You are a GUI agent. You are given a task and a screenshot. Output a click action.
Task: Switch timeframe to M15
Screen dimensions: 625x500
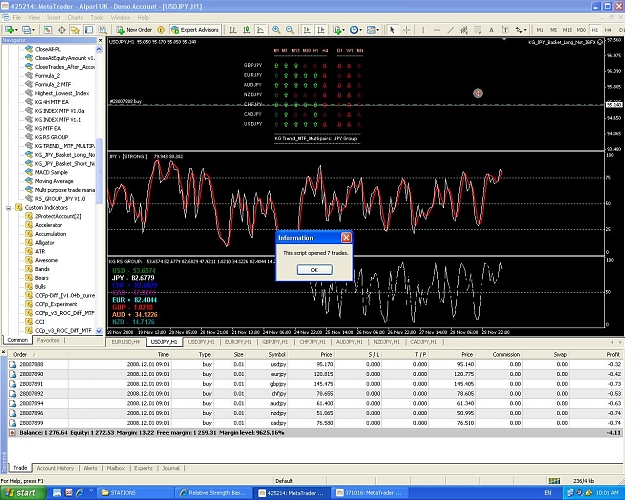coord(567,30)
